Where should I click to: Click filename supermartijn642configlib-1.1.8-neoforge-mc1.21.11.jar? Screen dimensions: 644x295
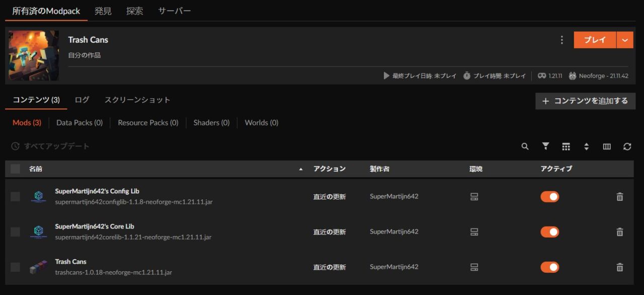pyautogui.click(x=134, y=202)
